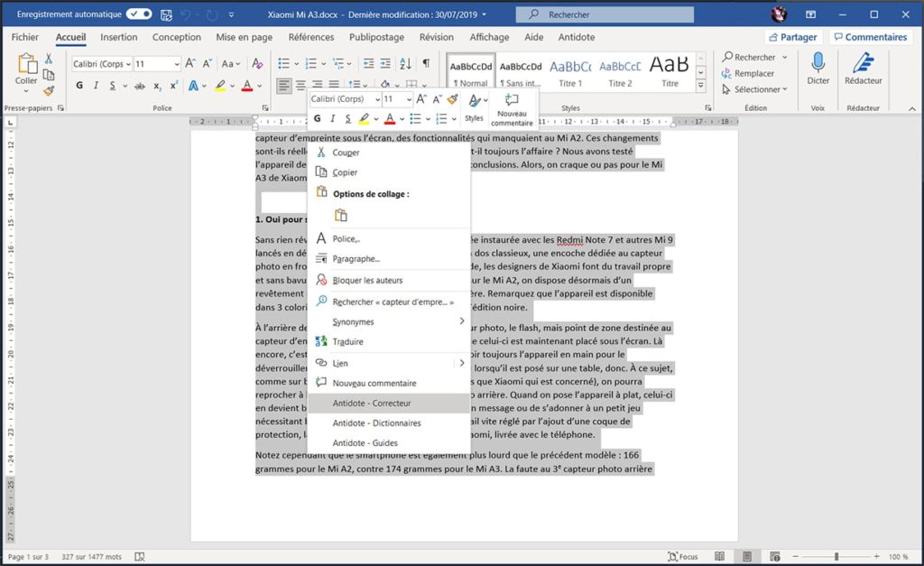924x566 pixels.
Task: Apply the Titre 1 style
Action: (570, 72)
